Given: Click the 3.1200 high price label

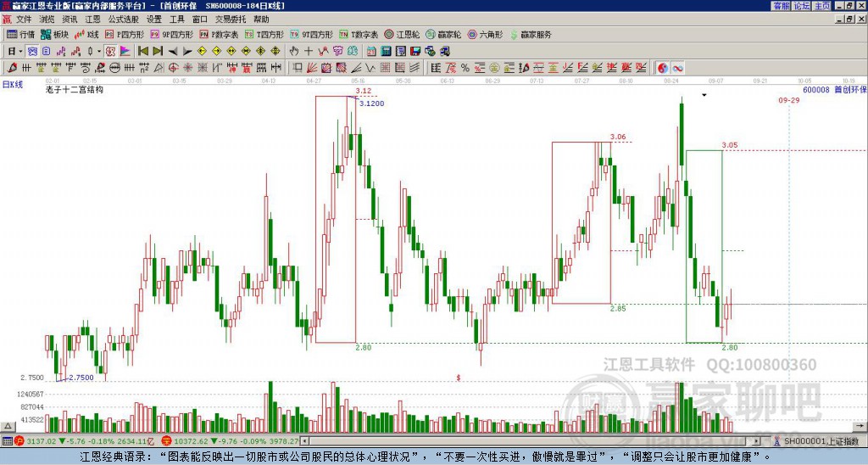Looking at the screenshot, I should click(x=371, y=103).
